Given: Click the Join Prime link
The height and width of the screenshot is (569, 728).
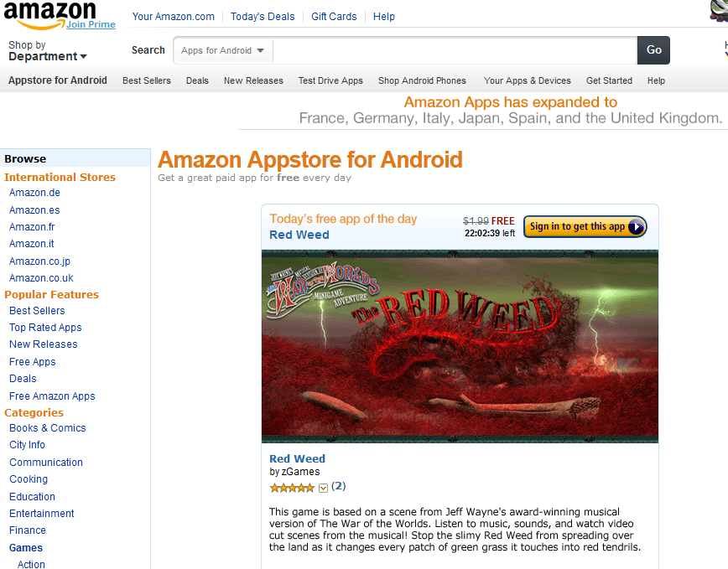Looking at the screenshot, I should [x=91, y=24].
